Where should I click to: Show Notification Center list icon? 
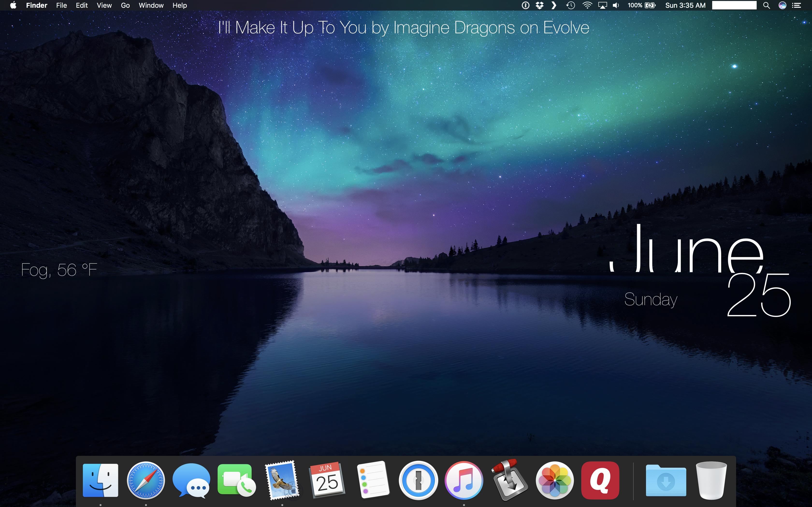click(x=797, y=5)
